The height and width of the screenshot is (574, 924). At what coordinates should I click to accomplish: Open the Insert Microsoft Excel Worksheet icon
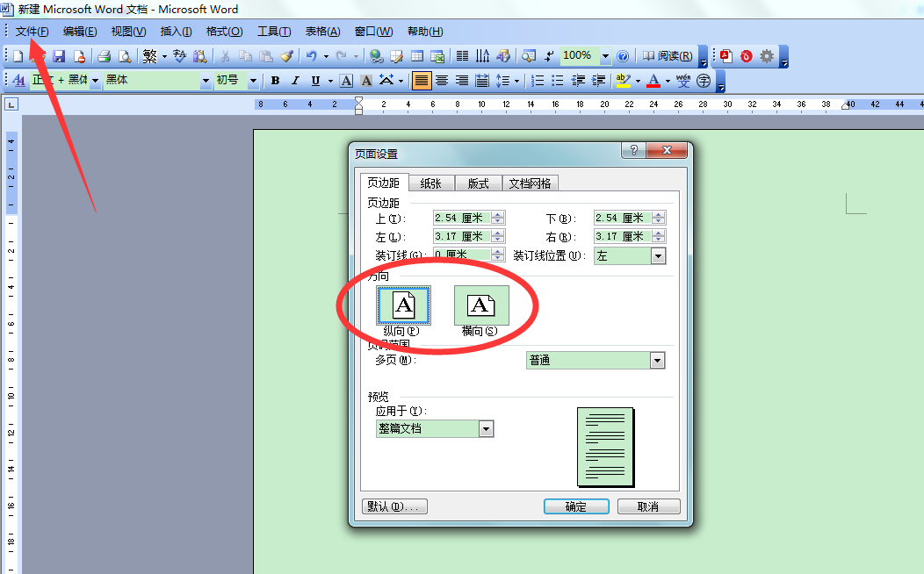[438, 55]
